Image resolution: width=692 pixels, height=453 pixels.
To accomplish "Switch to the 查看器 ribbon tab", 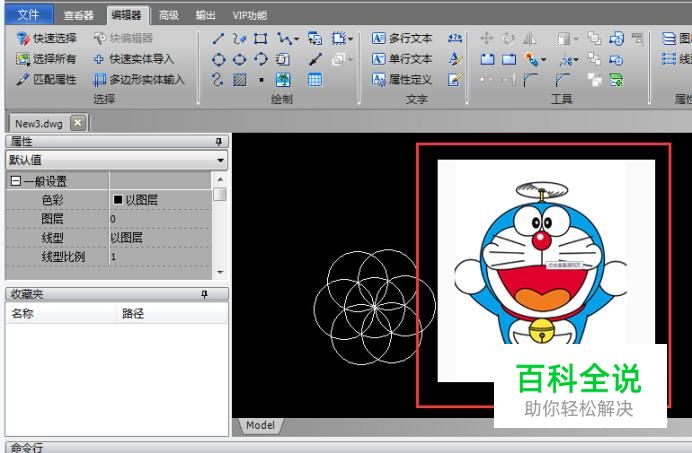I will pyautogui.click(x=79, y=15).
